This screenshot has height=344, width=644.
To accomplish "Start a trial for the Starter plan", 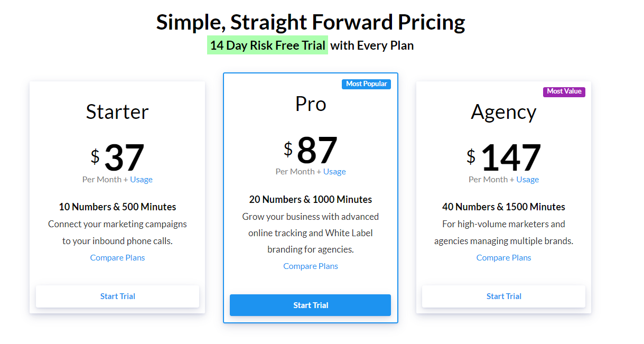I will (x=117, y=296).
